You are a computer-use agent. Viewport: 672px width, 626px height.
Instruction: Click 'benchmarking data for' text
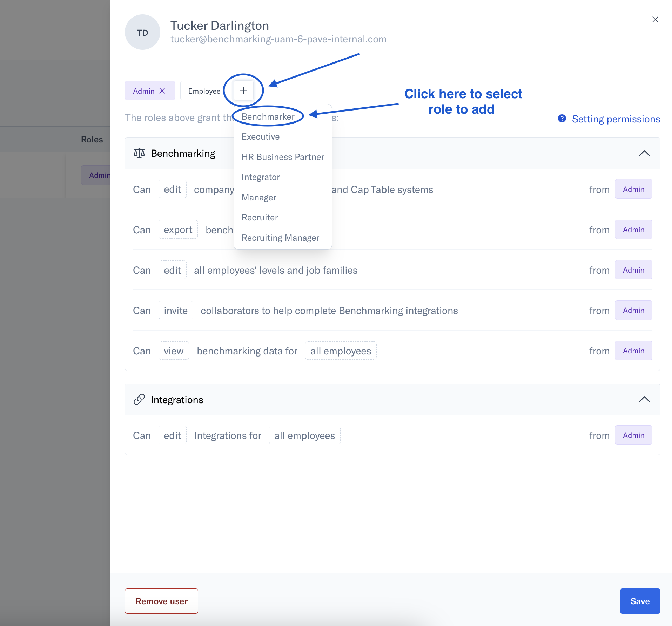pyautogui.click(x=247, y=351)
